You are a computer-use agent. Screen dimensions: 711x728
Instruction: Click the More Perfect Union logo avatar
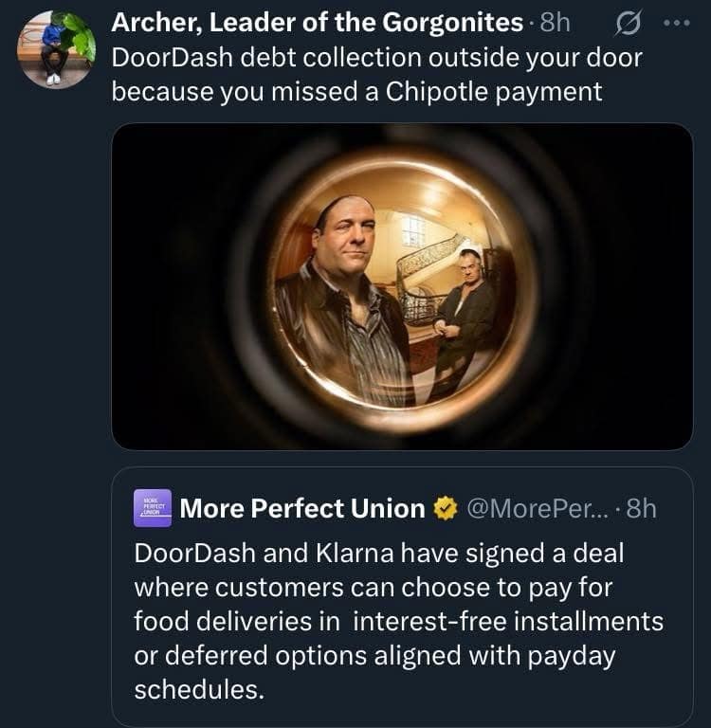(x=153, y=508)
